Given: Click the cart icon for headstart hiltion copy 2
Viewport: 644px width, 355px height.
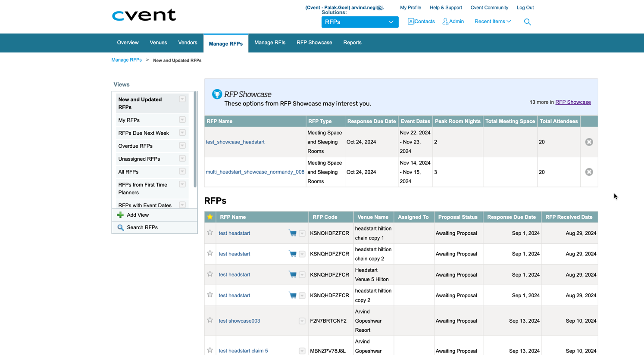Looking at the screenshot, I should tap(293, 296).
